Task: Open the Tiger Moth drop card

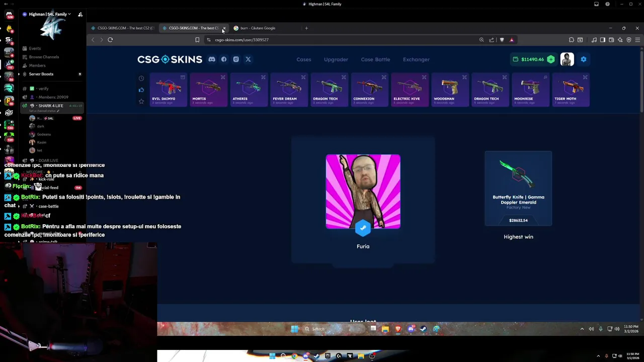Action: coord(571,90)
